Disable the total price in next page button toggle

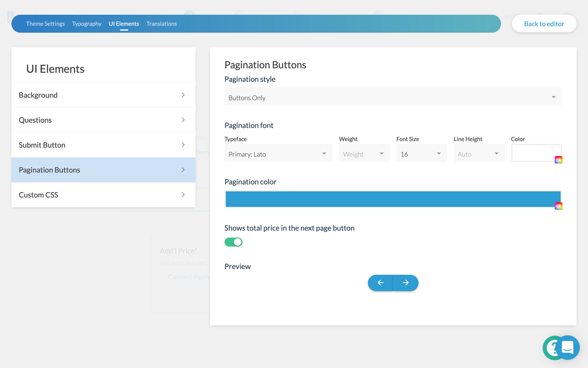tap(233, 242)
